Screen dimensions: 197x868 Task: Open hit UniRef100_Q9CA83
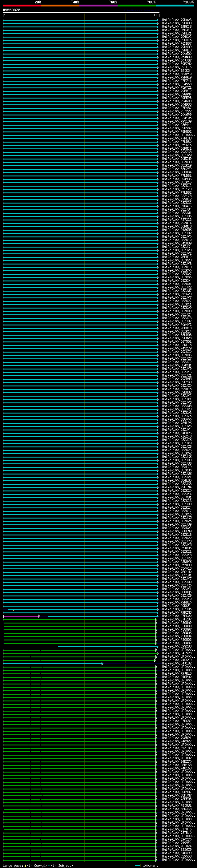pos(177,24)
